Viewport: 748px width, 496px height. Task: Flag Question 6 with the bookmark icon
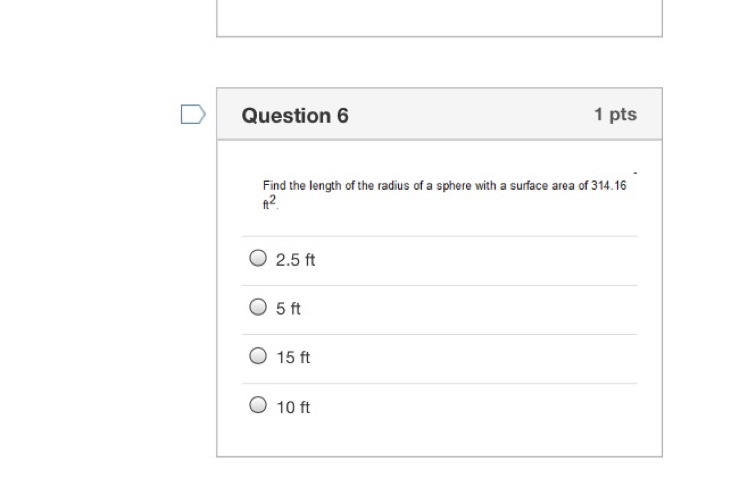(193, 114)
